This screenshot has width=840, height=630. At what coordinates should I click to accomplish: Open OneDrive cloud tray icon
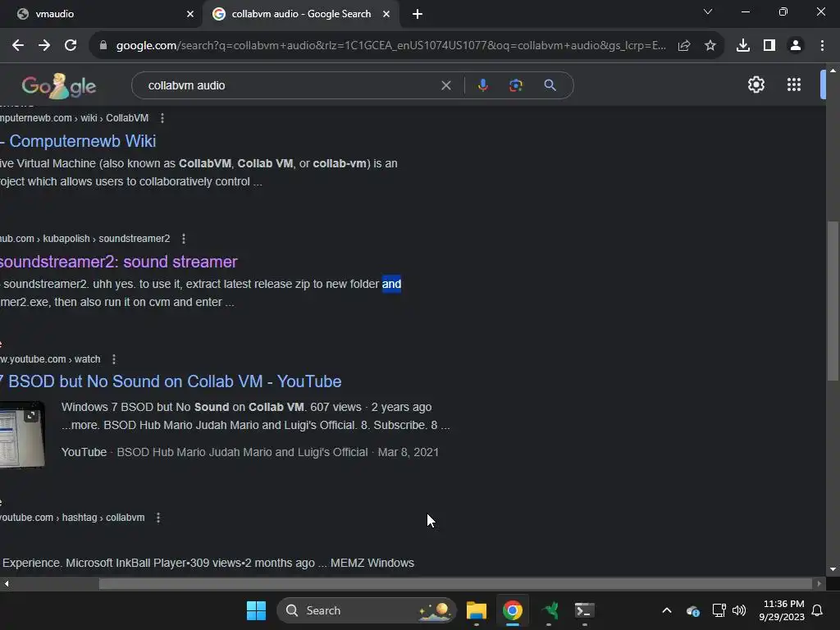pyautogui.click(x=692, y=610)
